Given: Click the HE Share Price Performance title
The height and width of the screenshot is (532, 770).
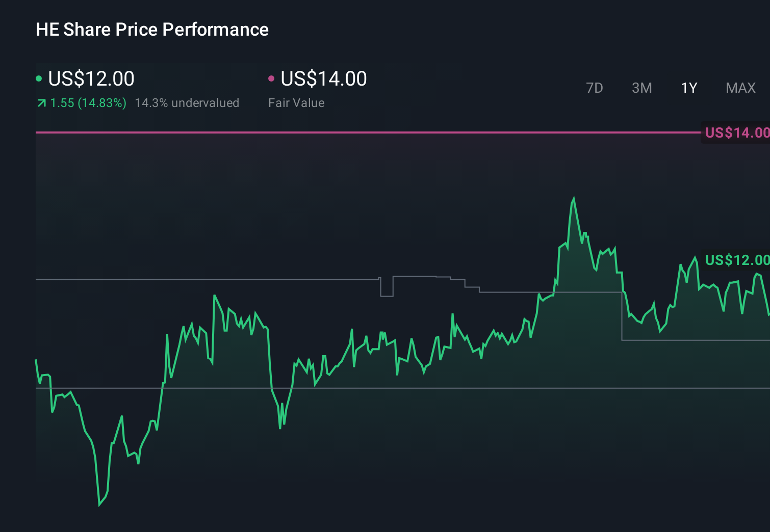Looking at the screenshot, I should [x=152, y=30].
